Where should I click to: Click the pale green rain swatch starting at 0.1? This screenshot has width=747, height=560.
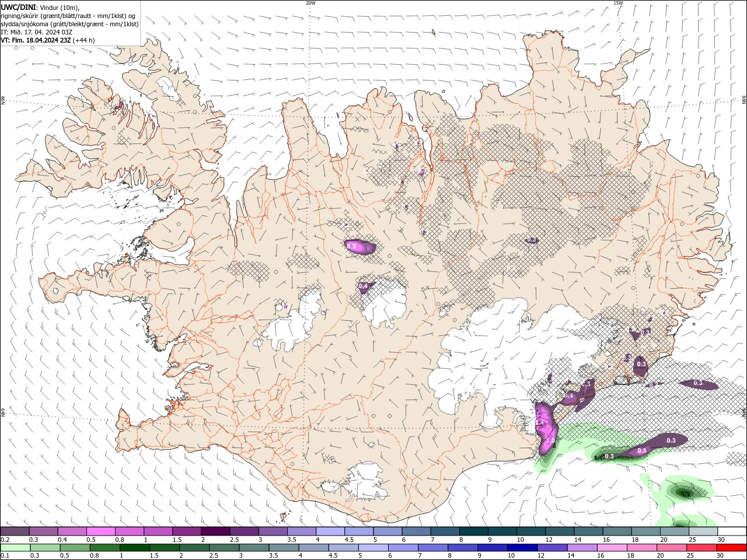pyautogui.click(x=15, y=548)
